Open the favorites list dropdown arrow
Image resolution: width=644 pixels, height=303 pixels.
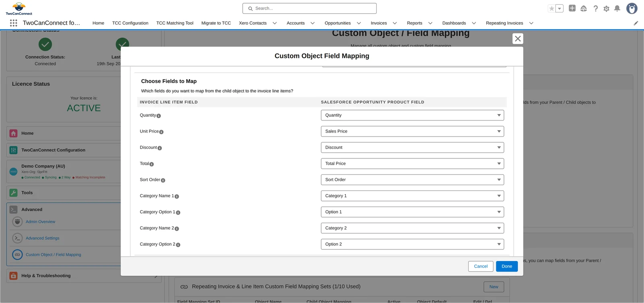(x=559, y=8)
